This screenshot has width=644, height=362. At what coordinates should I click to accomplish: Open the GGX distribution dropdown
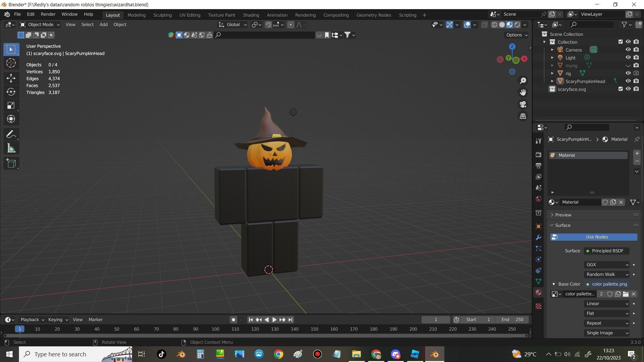click(x=606, y=265)
